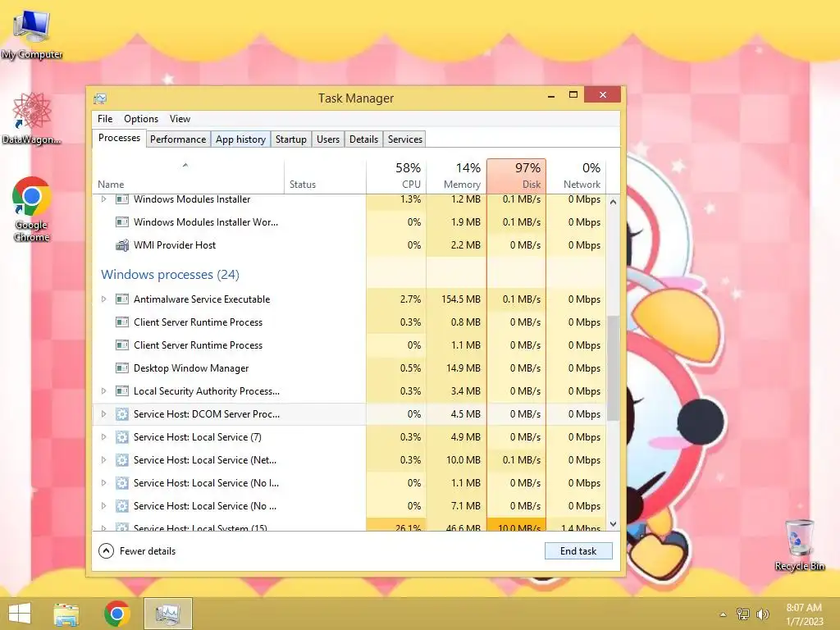Switch to the App history tab
This screenshot has height=630, width=840.
point(240,139)
